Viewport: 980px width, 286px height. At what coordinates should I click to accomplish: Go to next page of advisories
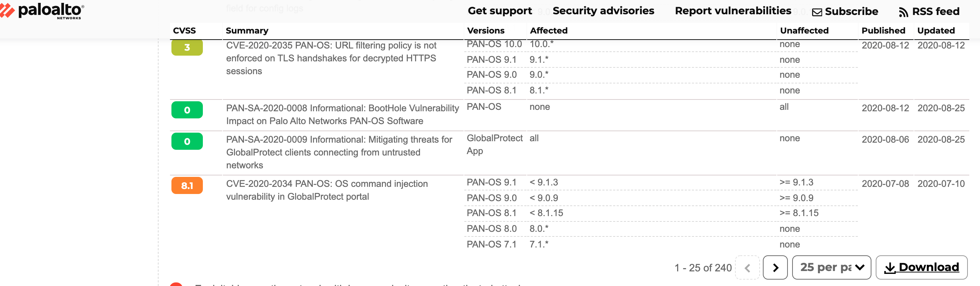775,268
